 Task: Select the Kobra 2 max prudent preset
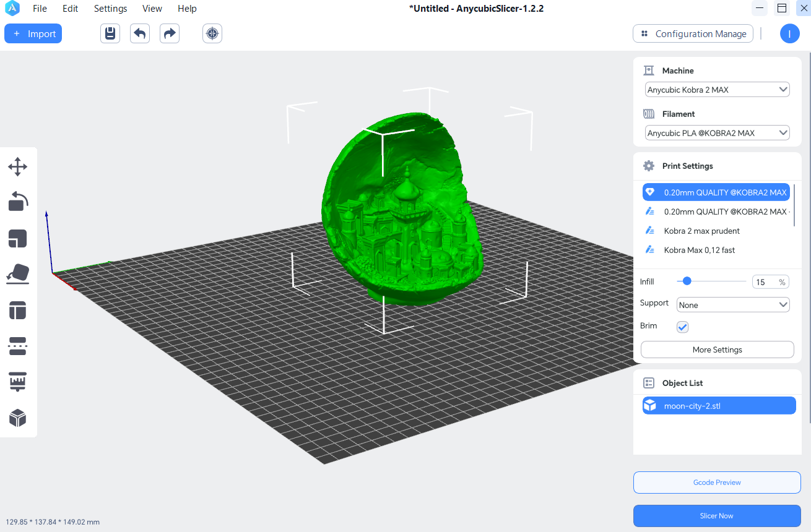pyautogui.click(x=716, y=231)
